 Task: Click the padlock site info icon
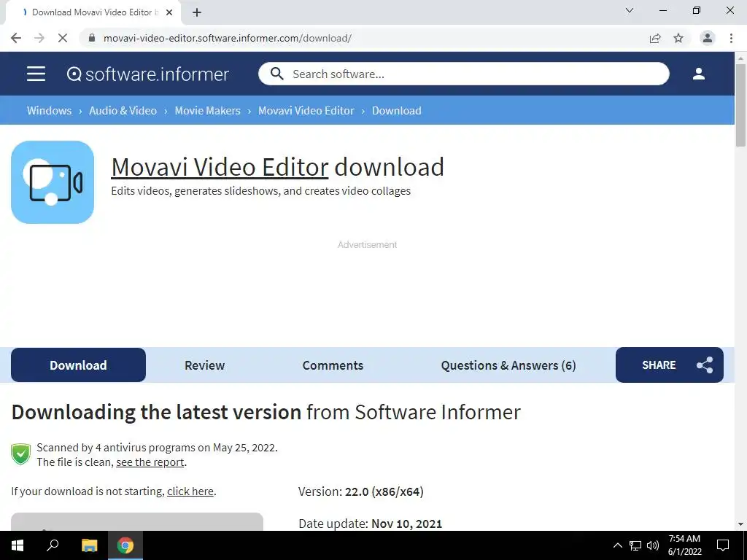pyautogui.click(x=92, y=38)
